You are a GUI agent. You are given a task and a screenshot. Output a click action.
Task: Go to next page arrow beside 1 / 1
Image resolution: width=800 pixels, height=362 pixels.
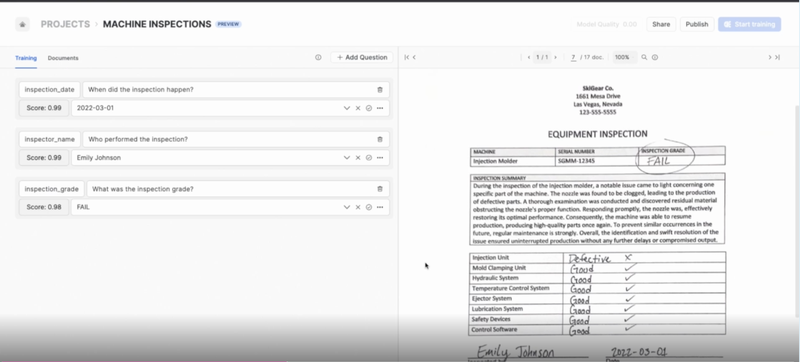coord(555,58)
